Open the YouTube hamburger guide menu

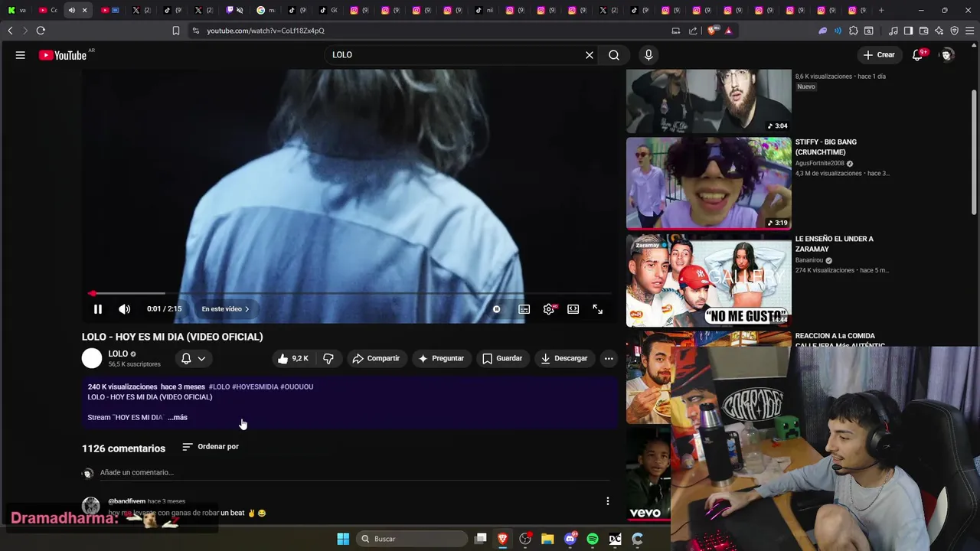(21, 55)
